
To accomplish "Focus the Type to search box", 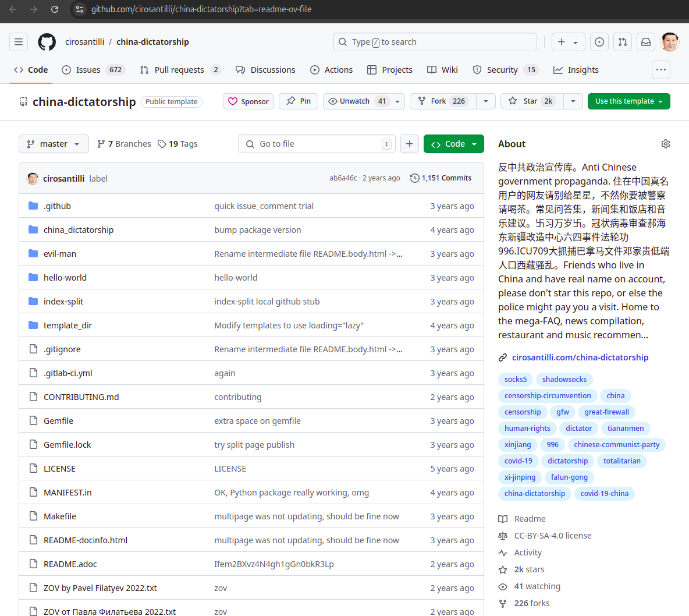I will (435, 42).
